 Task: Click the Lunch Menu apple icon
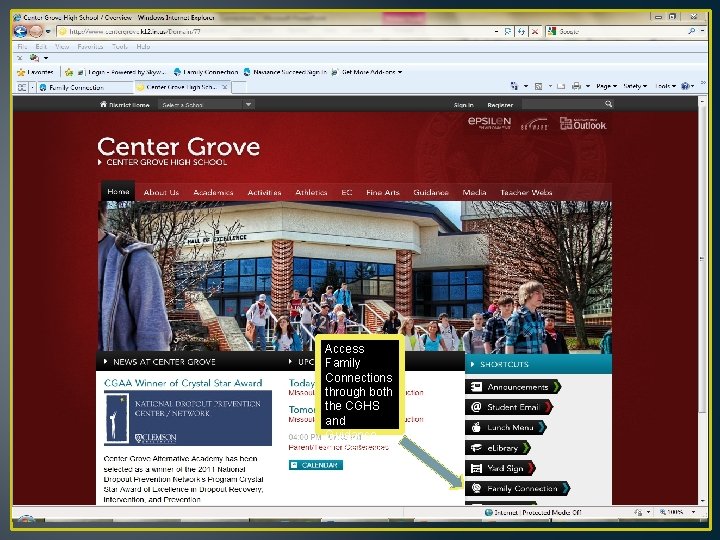476,427
